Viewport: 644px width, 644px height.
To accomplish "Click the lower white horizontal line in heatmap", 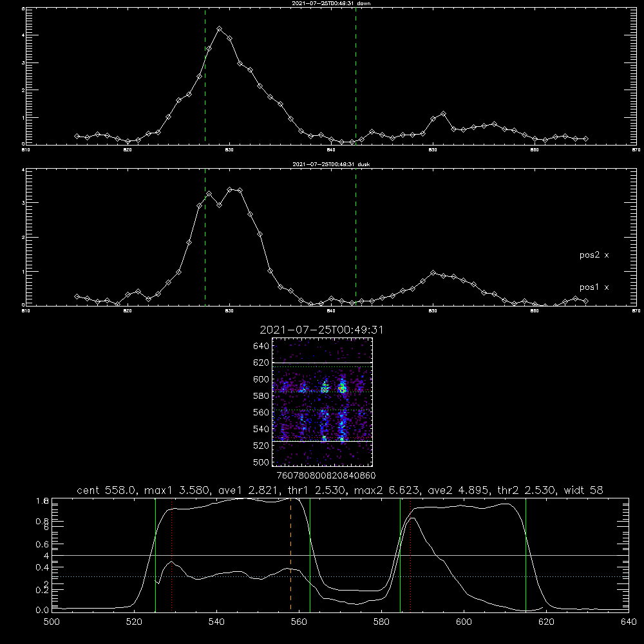I will [x=322, y=441].
